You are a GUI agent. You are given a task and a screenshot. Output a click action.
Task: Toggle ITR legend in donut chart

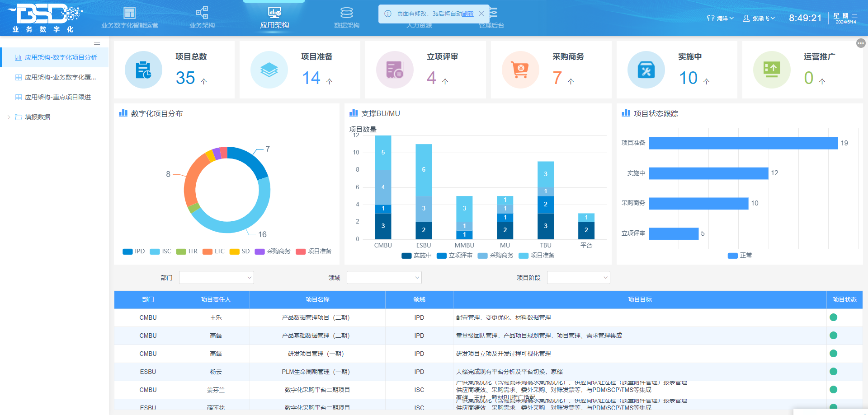(187, 252)
